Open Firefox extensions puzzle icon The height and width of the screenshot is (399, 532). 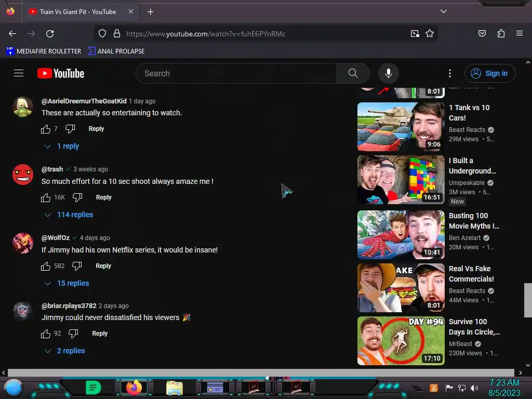501,33
